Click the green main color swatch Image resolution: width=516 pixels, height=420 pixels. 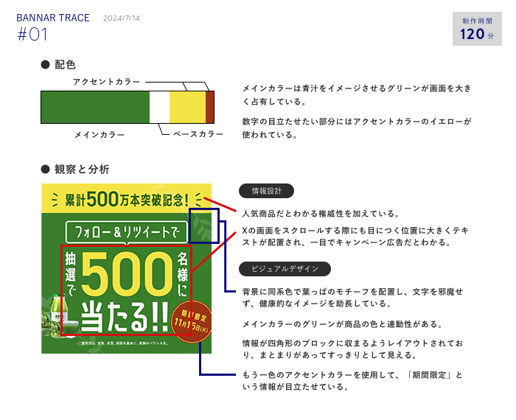coord(94,107)
